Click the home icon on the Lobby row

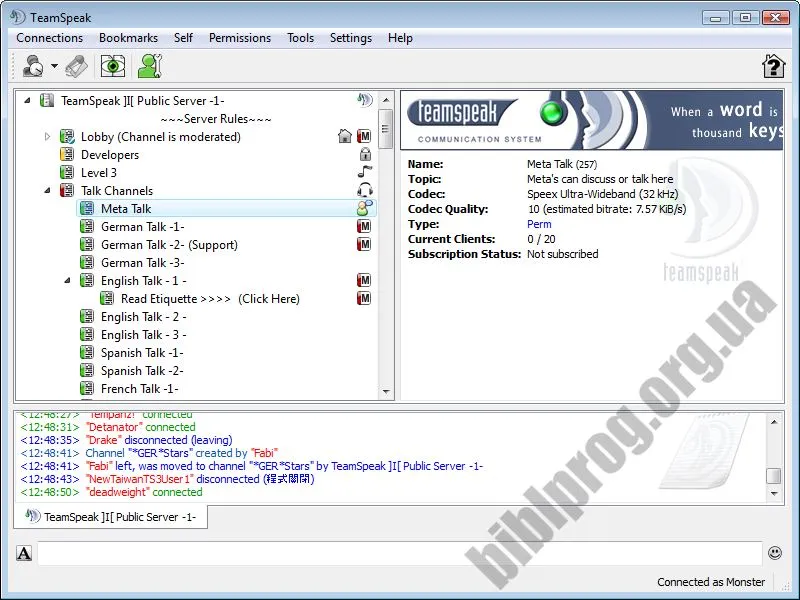point(345,136)
